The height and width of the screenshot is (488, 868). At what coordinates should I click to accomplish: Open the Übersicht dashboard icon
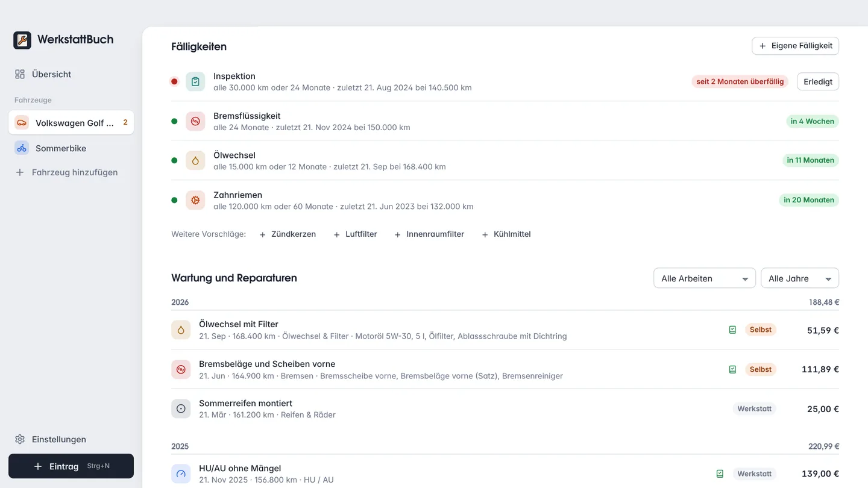20,74
